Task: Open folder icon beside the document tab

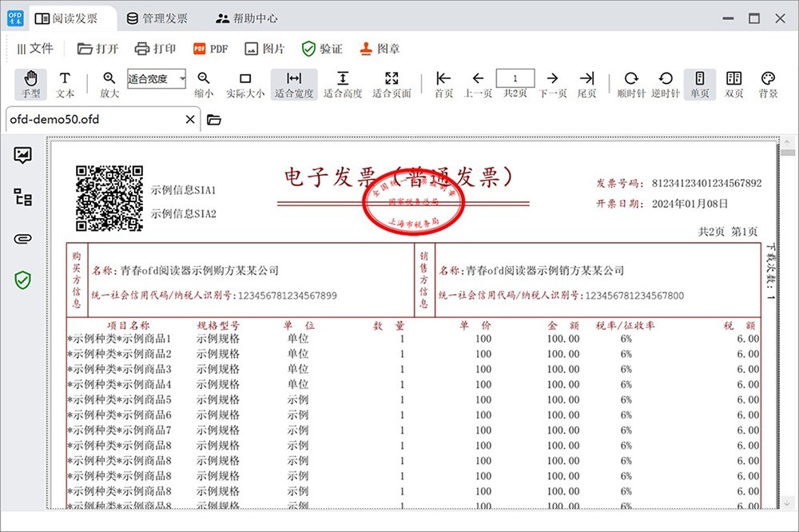Action: click(x=213, y=120)
